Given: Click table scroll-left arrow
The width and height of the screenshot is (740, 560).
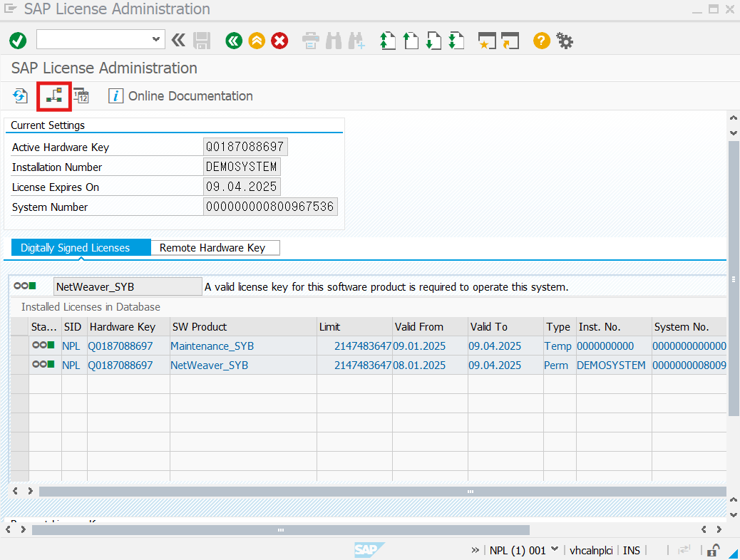Looking at the screenshot, I should point(16,491).
